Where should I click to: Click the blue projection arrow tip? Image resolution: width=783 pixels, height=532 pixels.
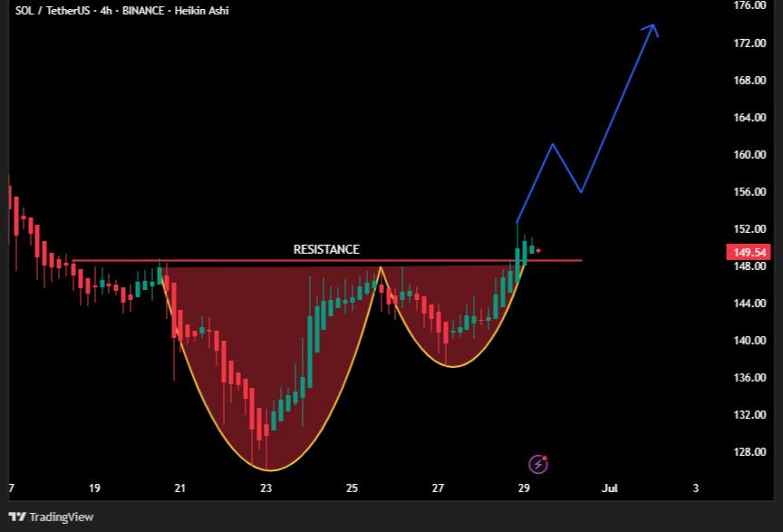tap(652, 27)
